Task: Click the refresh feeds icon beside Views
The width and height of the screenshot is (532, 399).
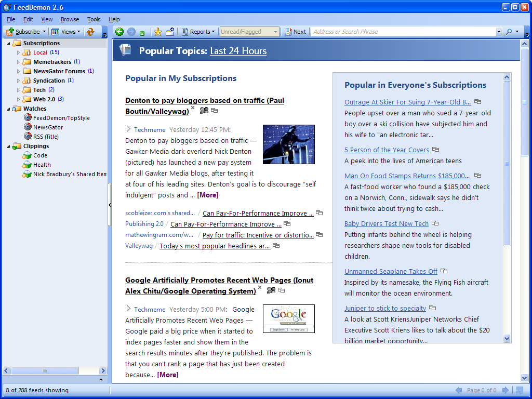Action: coord(90,32)
